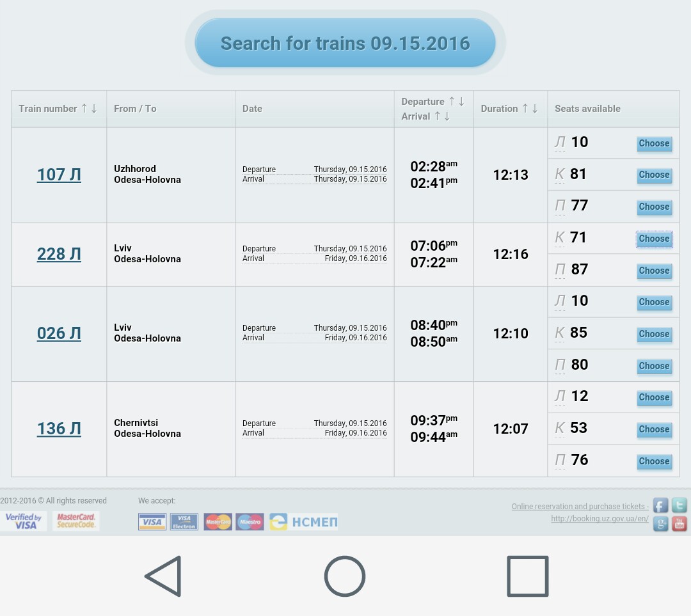Click the 12:07 duration value
The width and height of the screenshot is (691, 616).
tap(511, 429)
